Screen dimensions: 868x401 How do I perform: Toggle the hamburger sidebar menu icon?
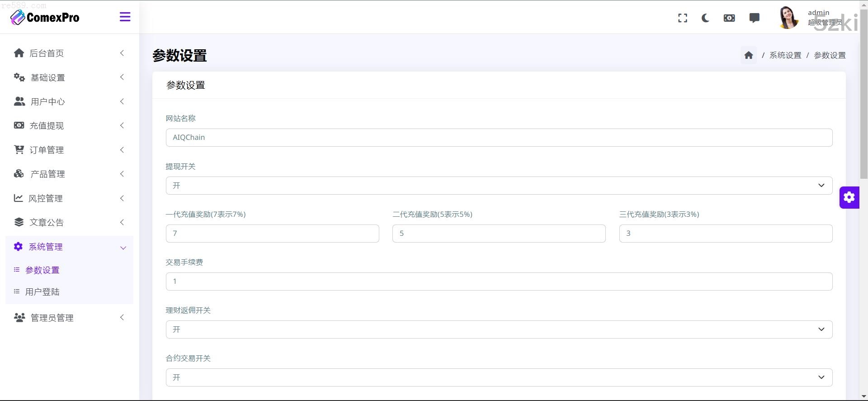click(125, 17)
